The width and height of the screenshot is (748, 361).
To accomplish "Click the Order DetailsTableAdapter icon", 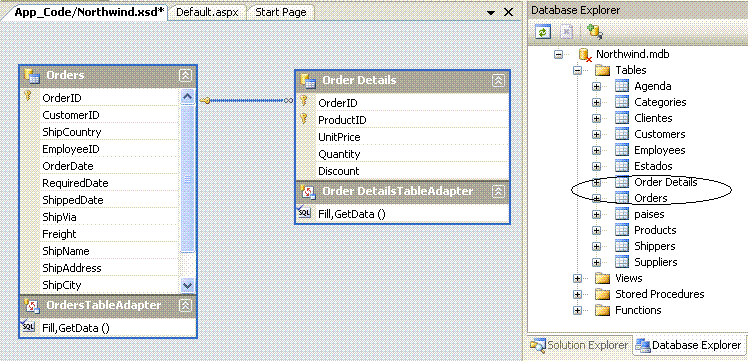I will (308, 192).
